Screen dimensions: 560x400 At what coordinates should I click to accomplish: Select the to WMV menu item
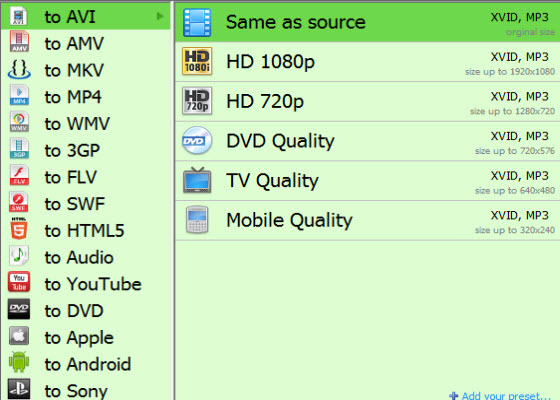click(x=86, y=124)
